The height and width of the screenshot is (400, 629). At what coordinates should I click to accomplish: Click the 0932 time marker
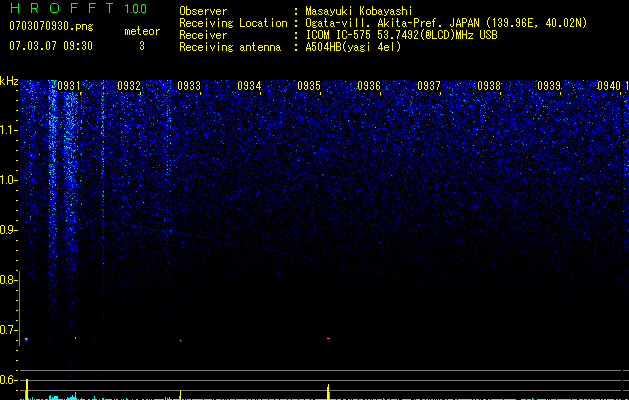[x=129, y=86]
